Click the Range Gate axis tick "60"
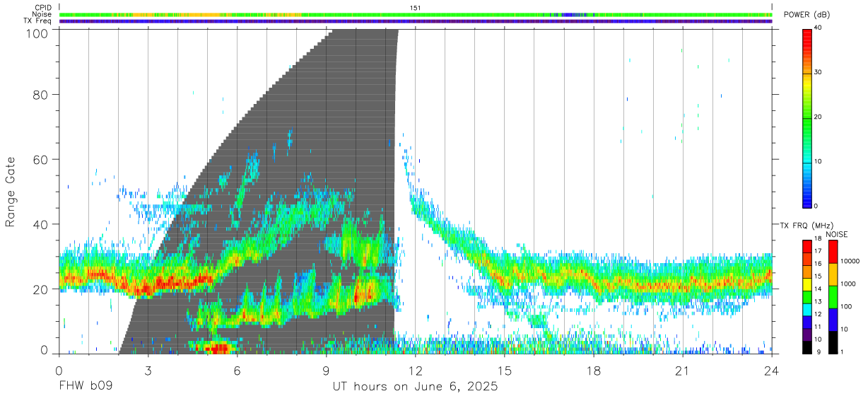 click(42, 159)
